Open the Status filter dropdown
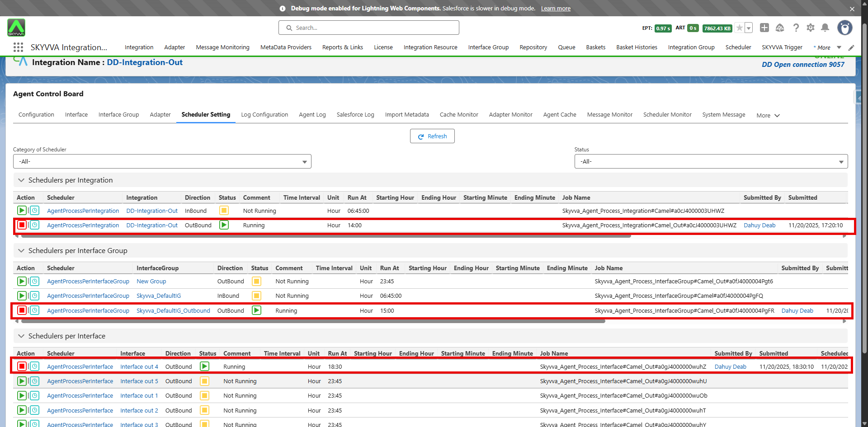Image resolution: width=868 pixels, height=427 pixels. pyautogui.click(x=711, y=162)
